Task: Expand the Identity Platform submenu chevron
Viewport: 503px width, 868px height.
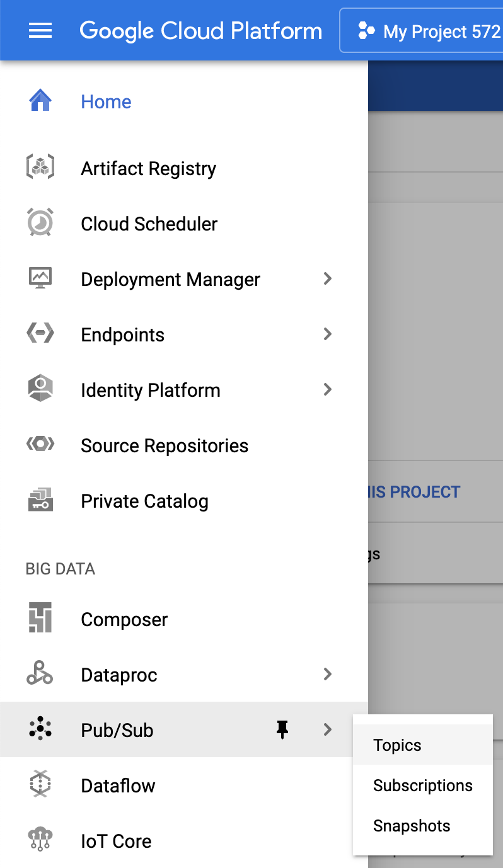Action: click(x=327, y=390)
